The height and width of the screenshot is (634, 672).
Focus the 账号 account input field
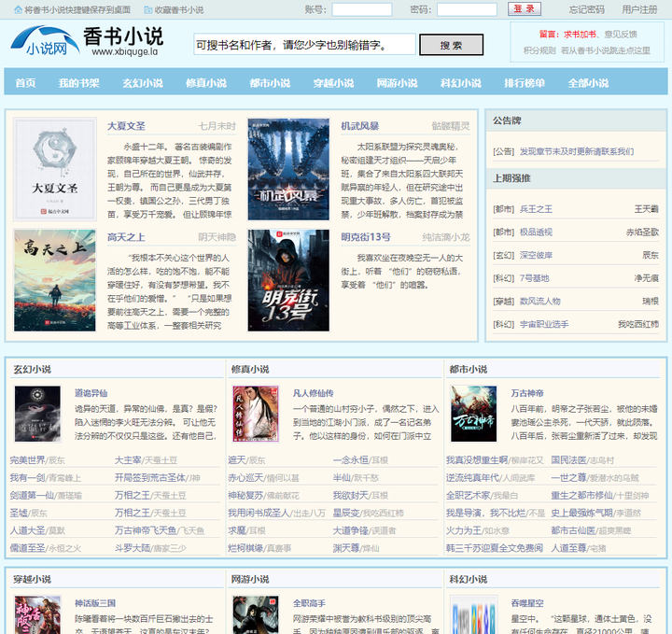362,9
